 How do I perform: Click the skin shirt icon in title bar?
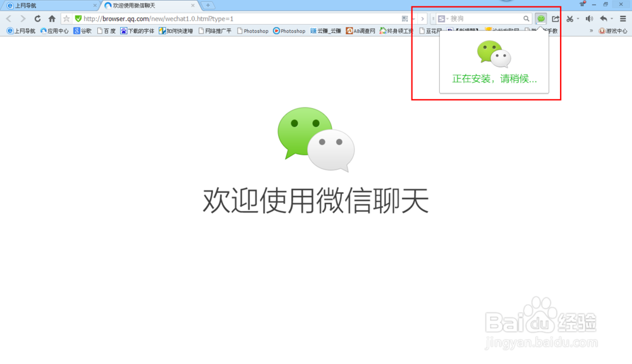(582, 4)
